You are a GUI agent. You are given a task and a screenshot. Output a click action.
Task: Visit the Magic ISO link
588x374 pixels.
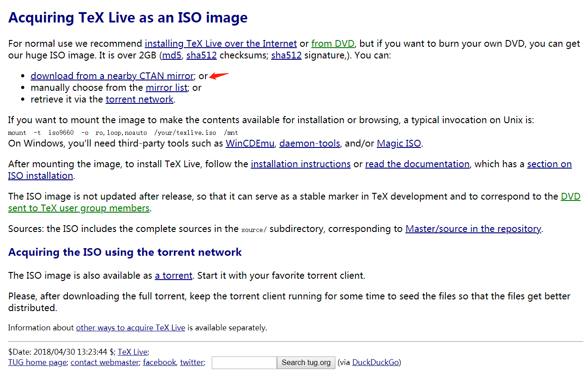pyautogui.click(x=399, y=143)
